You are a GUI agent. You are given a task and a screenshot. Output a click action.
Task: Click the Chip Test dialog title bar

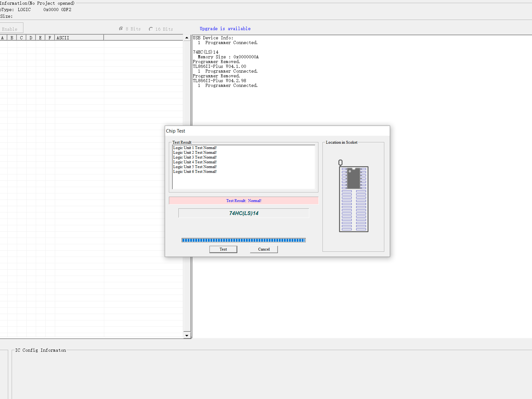coord(277,131)
